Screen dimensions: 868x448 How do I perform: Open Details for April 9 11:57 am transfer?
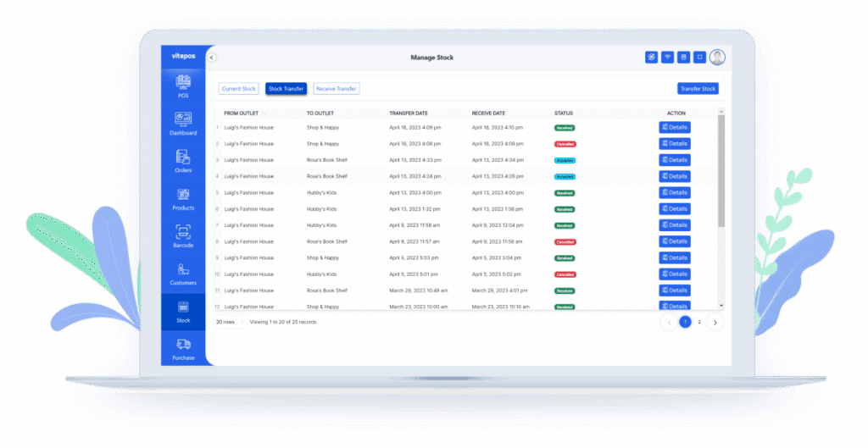coord(675,241)
